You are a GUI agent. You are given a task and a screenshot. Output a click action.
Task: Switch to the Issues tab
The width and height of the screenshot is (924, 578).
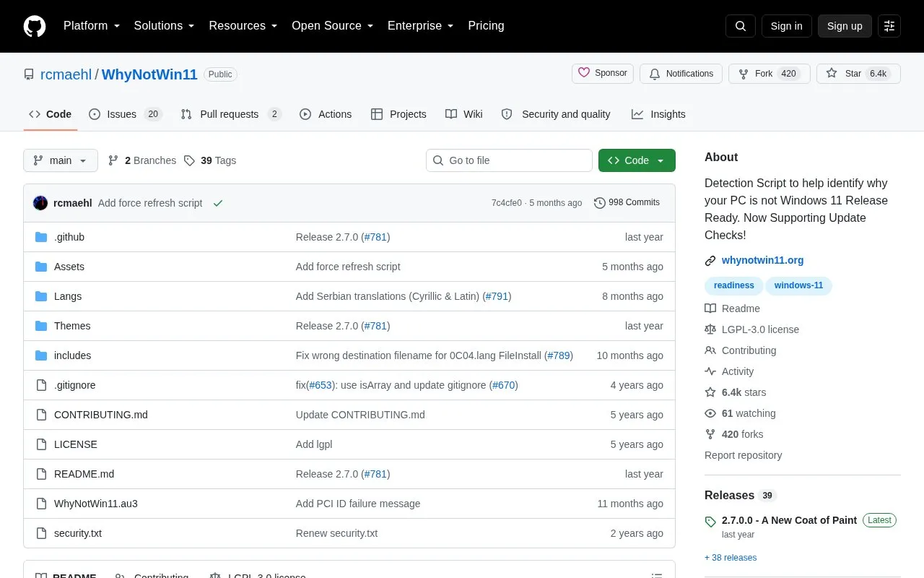click(126, 114)
